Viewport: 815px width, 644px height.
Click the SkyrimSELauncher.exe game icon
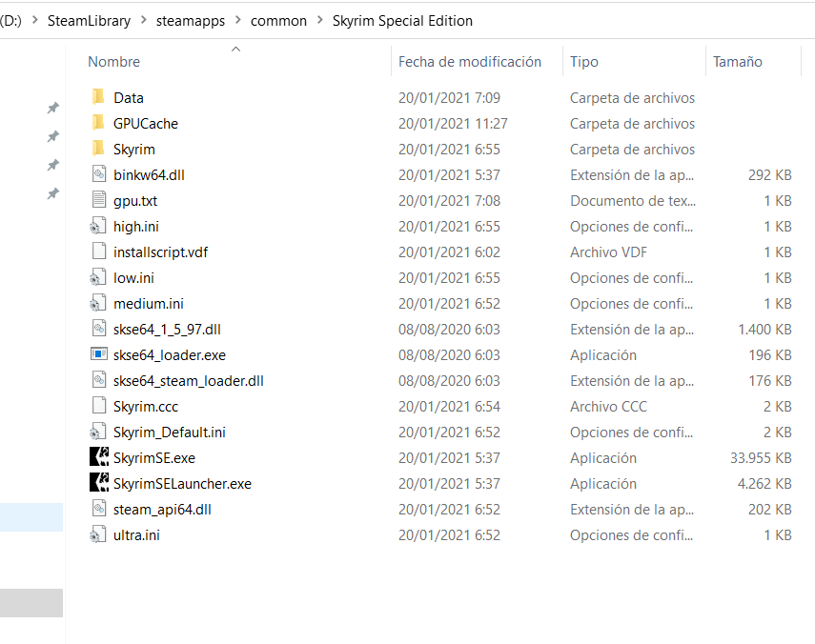[x=99, y=483]
